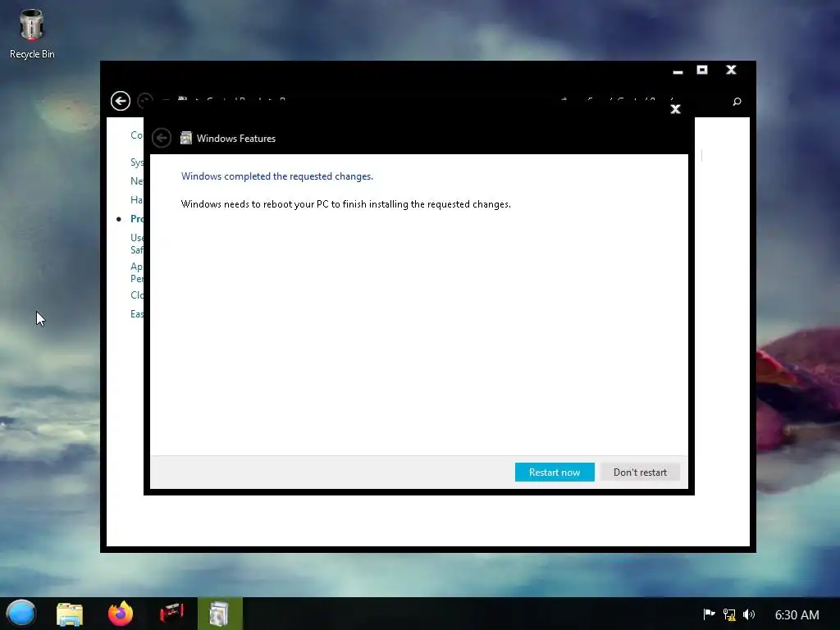This screenshot has height=630, width=840.
Task: Click the 6:30 AM clock
Action: (797, 614)
